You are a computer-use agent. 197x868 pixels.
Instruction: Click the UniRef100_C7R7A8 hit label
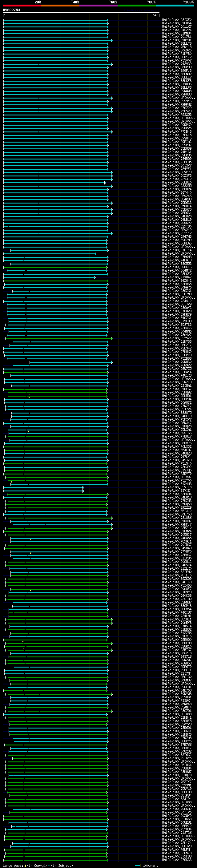[177, 737]
